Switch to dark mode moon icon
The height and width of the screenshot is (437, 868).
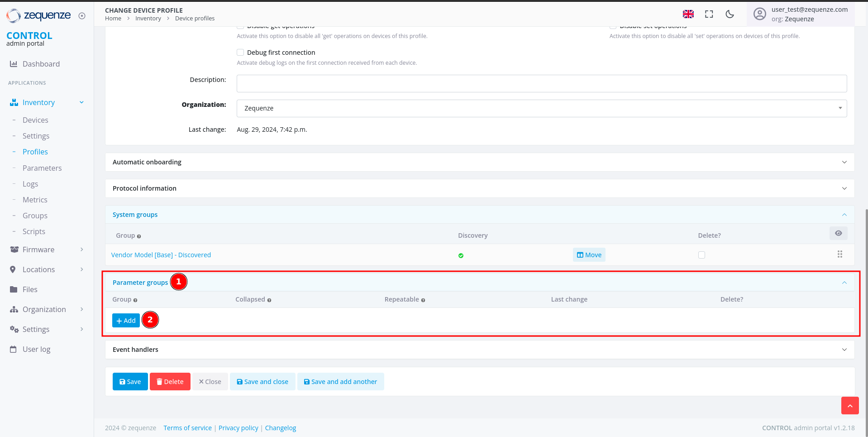coord(730,14)
